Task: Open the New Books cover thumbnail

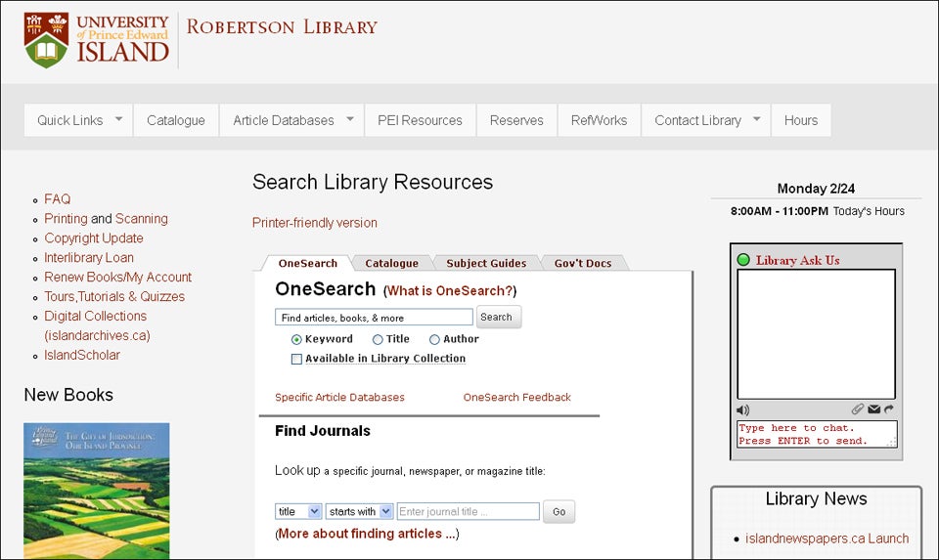Action: point(96,489)
